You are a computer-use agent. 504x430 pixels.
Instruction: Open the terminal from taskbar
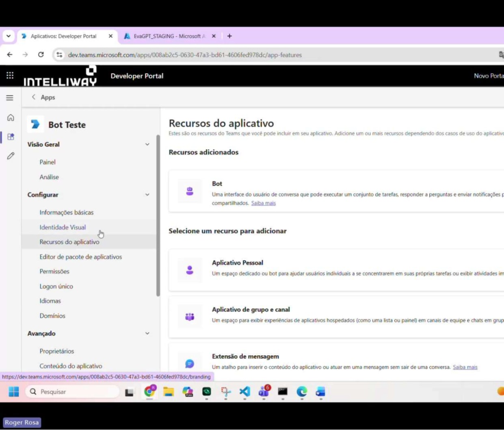[283, 392]
